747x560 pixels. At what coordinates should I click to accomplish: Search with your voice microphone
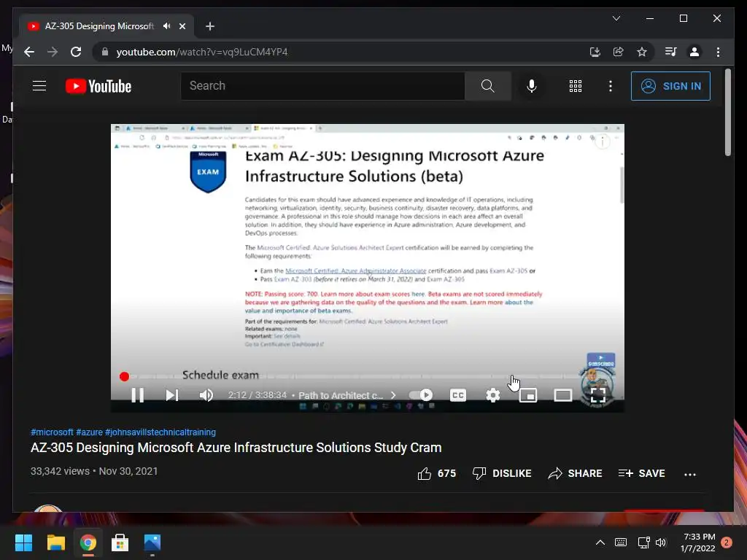tap(532, 86)
